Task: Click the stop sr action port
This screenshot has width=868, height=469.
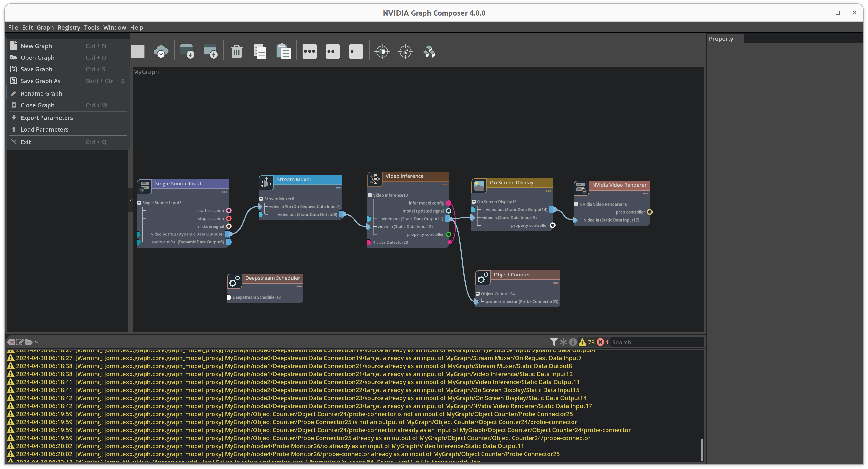Action: click(x=229, y=218)
